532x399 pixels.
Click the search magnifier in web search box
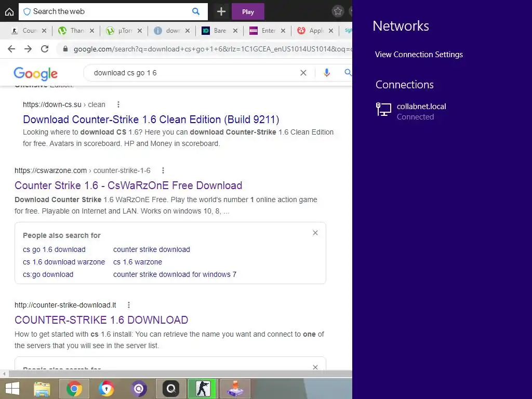(x=196, y=11)
